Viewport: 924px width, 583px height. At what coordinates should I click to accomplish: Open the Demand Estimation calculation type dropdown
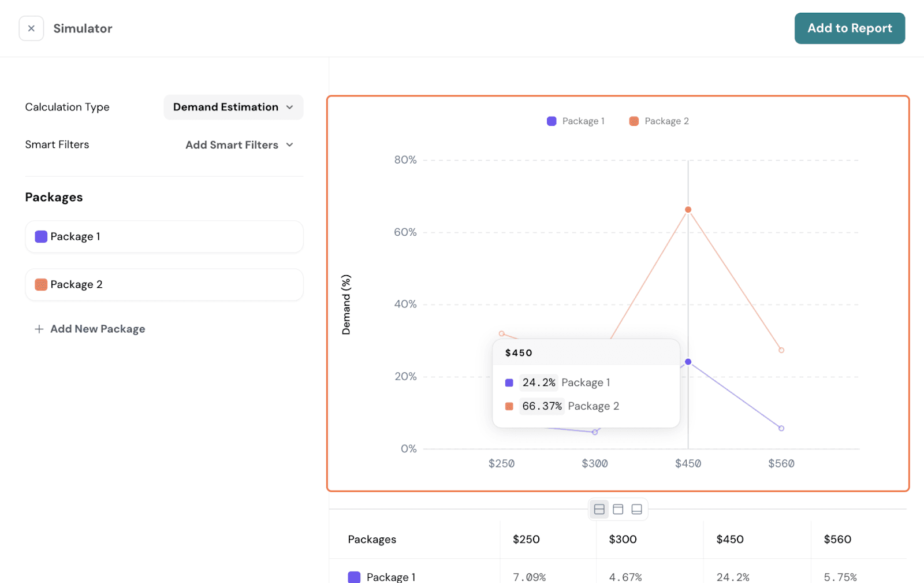click(x=233, y=107)
